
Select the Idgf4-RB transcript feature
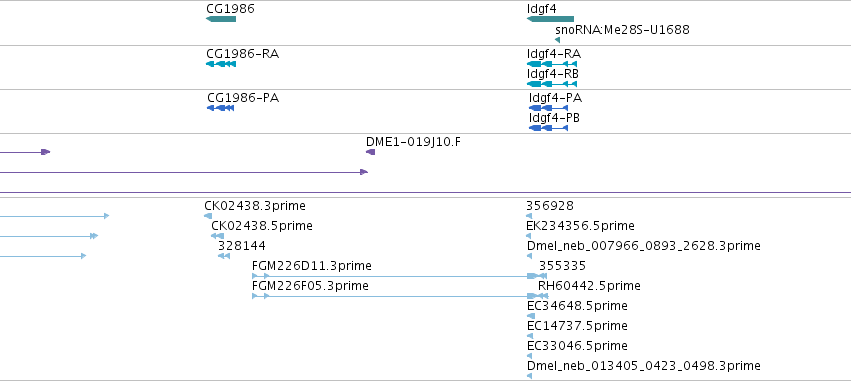(552, 84)
